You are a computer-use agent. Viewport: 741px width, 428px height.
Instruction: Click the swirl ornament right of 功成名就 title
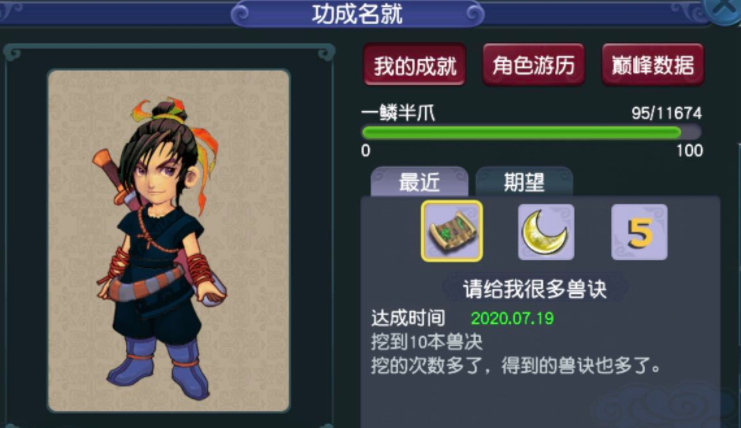pyautogui.click(x=474, y=14)
